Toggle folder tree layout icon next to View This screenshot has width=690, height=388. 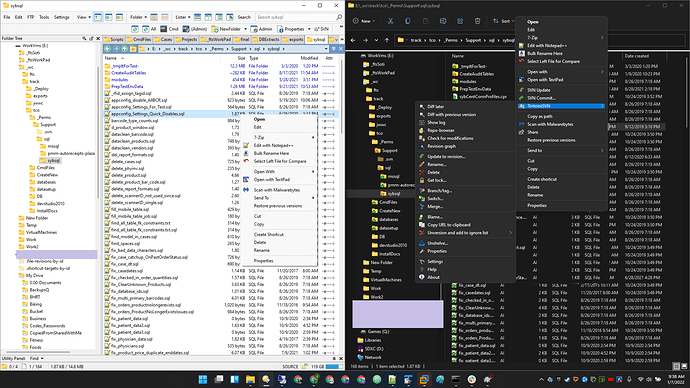pyautogui.click(x=98, y=17)
